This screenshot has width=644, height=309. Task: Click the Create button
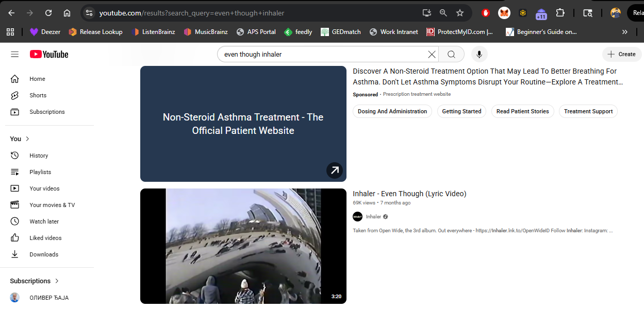(x=621, y=54)
